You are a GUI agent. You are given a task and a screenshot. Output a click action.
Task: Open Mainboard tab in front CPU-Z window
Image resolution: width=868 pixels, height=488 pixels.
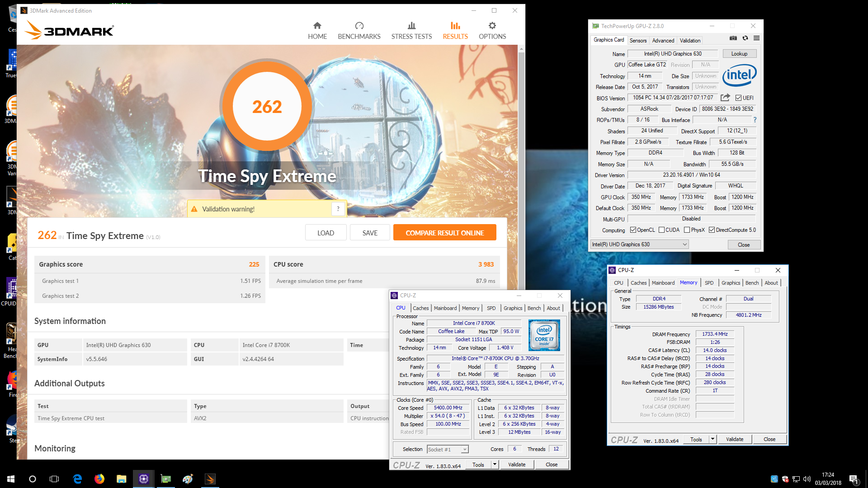pyautogui.click(x=445, y=308)
